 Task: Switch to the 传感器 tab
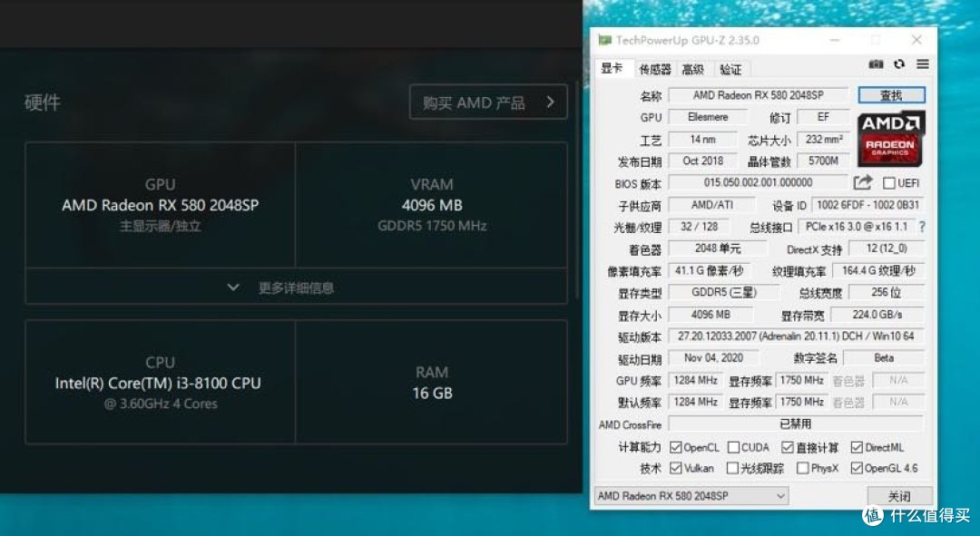coord(655,69)
